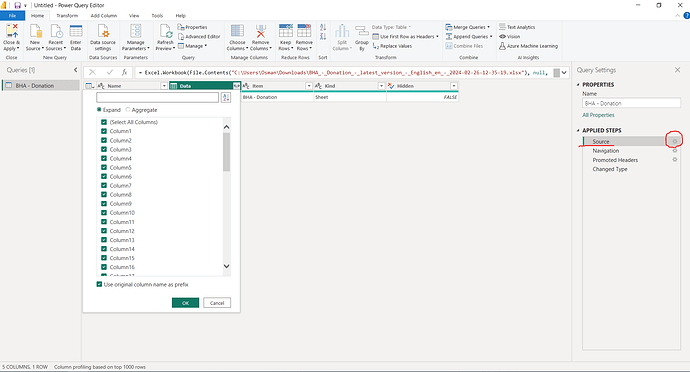Switch to the Transform tab

(x=67, y=15)
